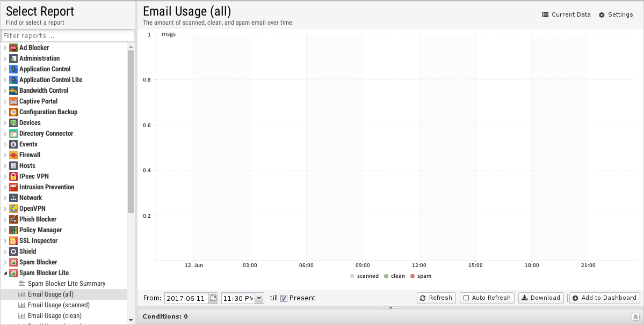Click Add to Dashboard button
The height and width of the screenshot is (325, 644).
[605, 298]
